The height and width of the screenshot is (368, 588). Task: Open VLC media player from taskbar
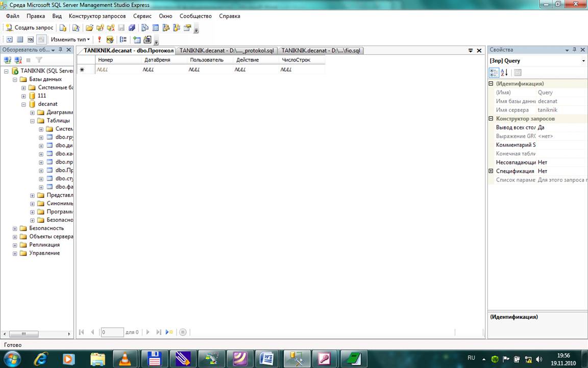coord(121,359)
